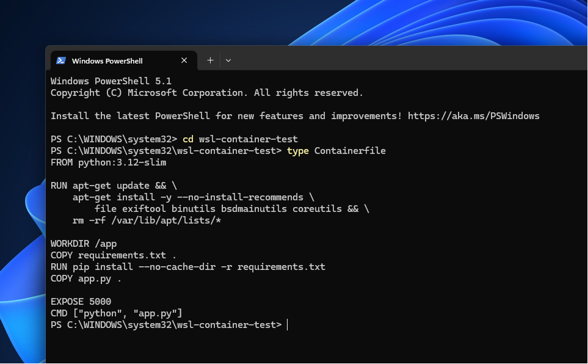Click the "file exiftool binutils bsdmainutils coreutils" line

(x=232, y=209)
